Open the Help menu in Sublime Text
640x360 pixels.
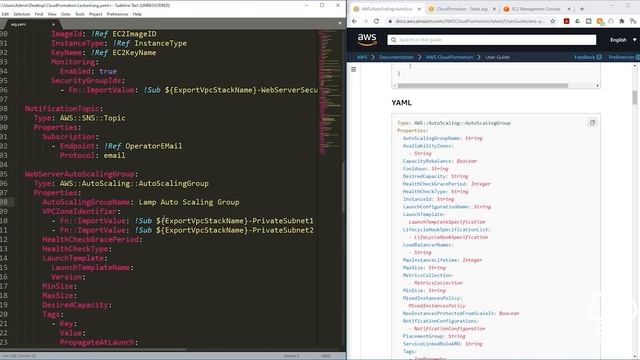137,14
